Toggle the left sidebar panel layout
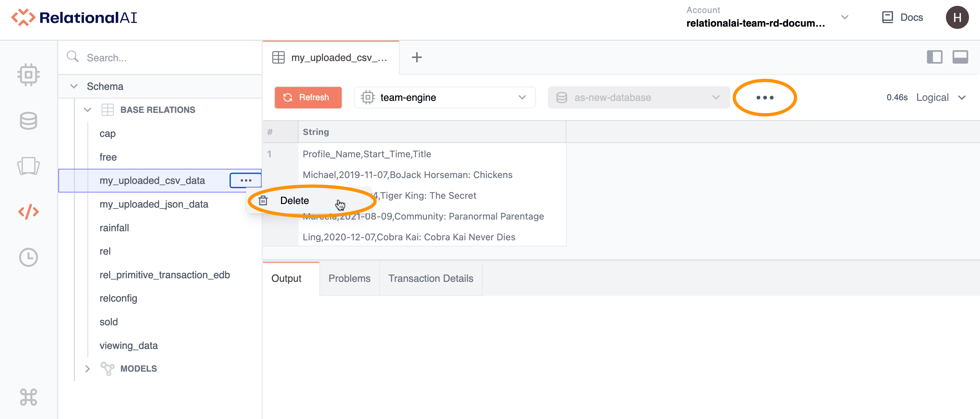 coord(934,57)
